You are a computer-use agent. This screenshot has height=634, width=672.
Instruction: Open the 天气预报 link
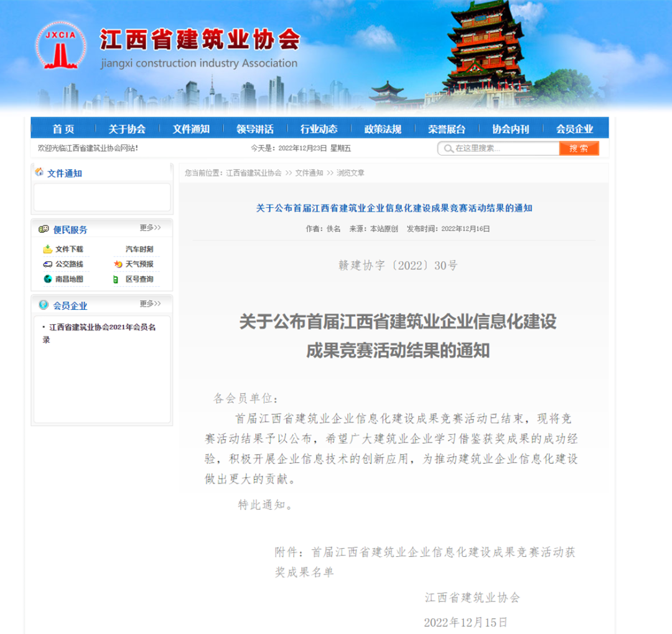[139, 264]
